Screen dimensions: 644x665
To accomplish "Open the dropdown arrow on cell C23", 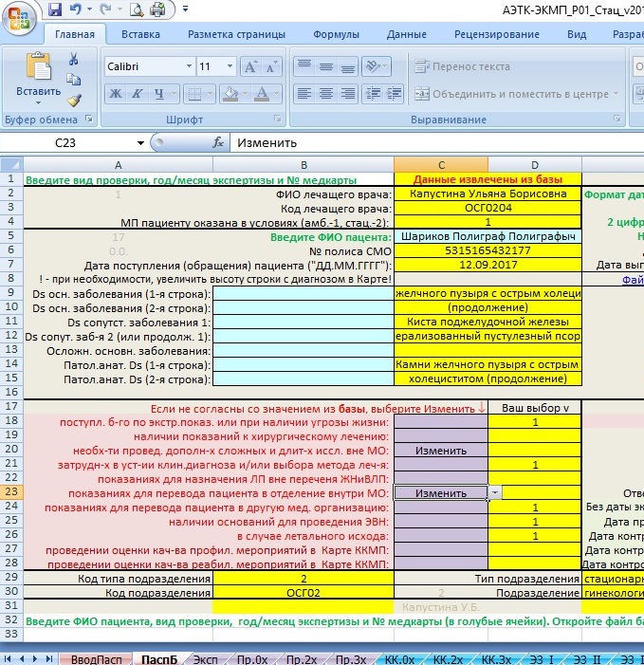I will (494, 492).
